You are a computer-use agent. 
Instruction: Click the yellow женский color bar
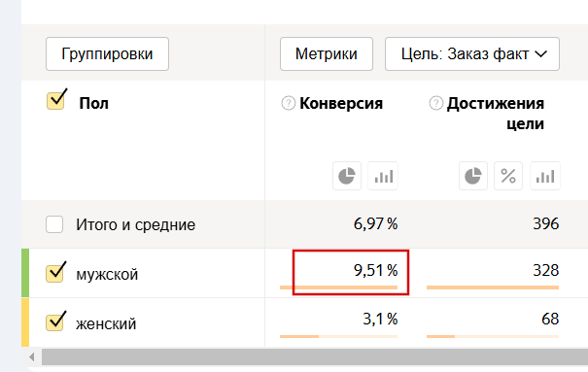25,322
